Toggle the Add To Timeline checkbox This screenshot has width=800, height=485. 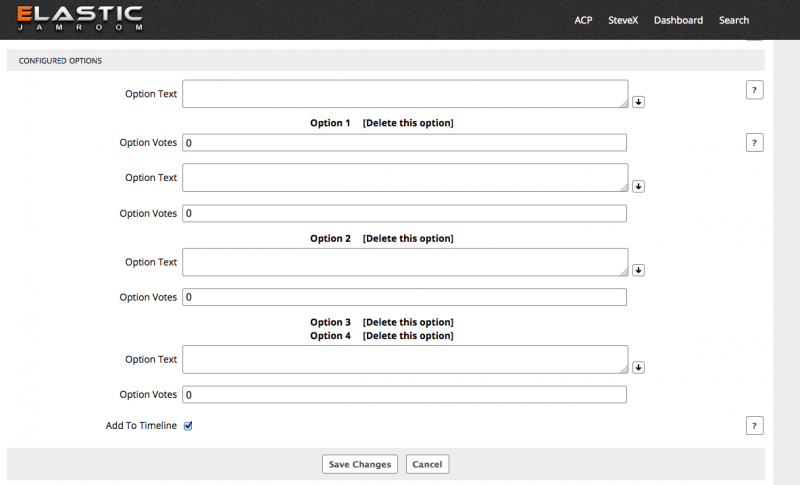click(x=188, y=425)
